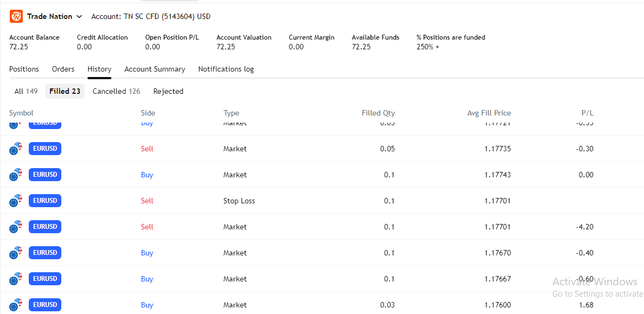This screenshot has height=314, width=644.
Task: Show All 149 history entries
Action: point(25,91)
